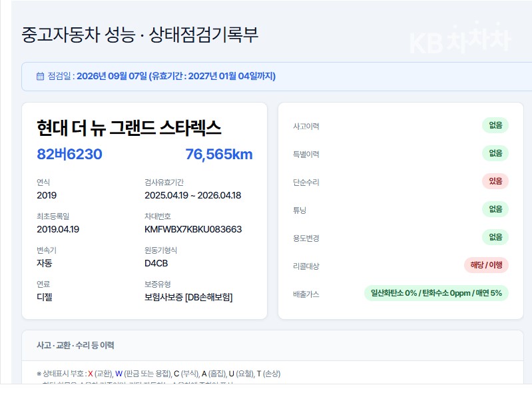532x397 pixels.
Task: Click the fuel value 디젤
Action: pos(45,297)
